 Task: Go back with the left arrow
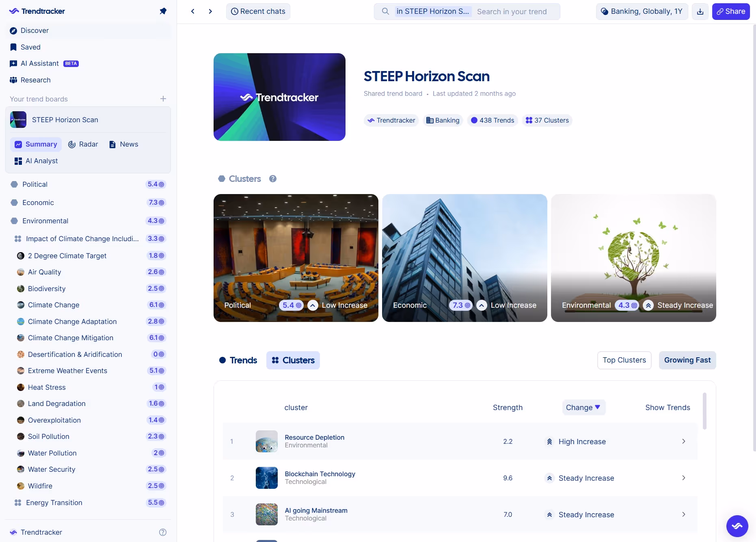point(193,11)
